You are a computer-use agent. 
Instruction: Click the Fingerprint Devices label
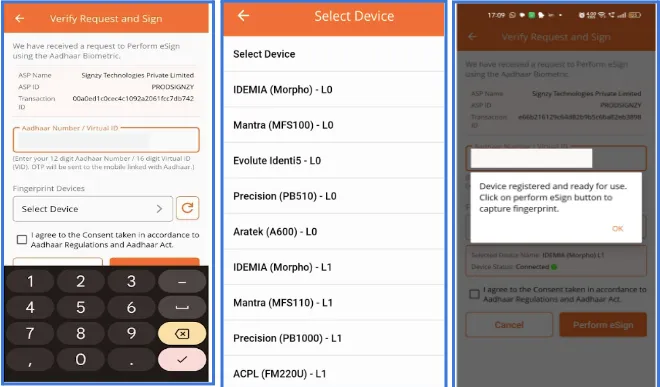pyautogui.click(x=48, y=188)
